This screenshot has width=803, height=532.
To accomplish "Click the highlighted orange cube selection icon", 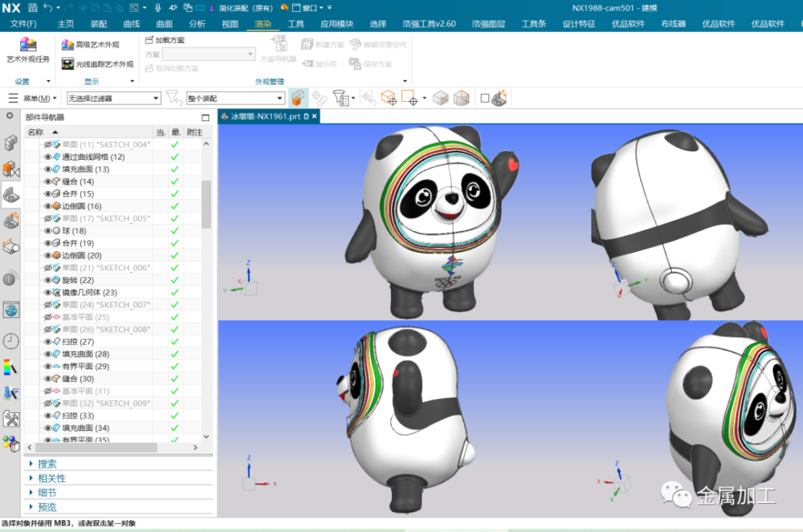I will 298,98.
